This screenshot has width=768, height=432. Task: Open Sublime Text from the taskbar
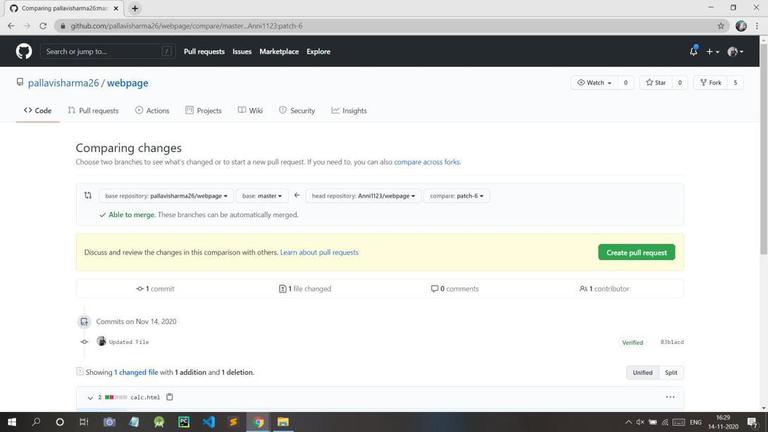[x=234, y=422]
